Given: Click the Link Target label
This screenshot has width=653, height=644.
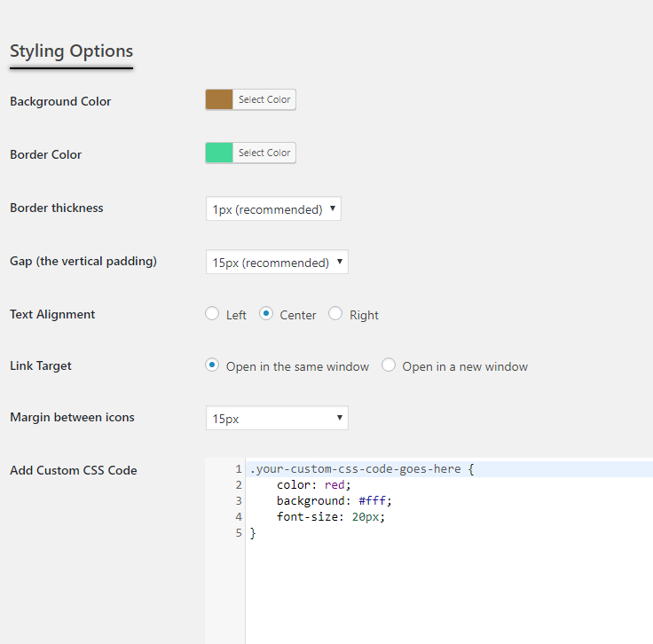Looking at the screenshot, I should pyautogui.click(x=41, y=366).
